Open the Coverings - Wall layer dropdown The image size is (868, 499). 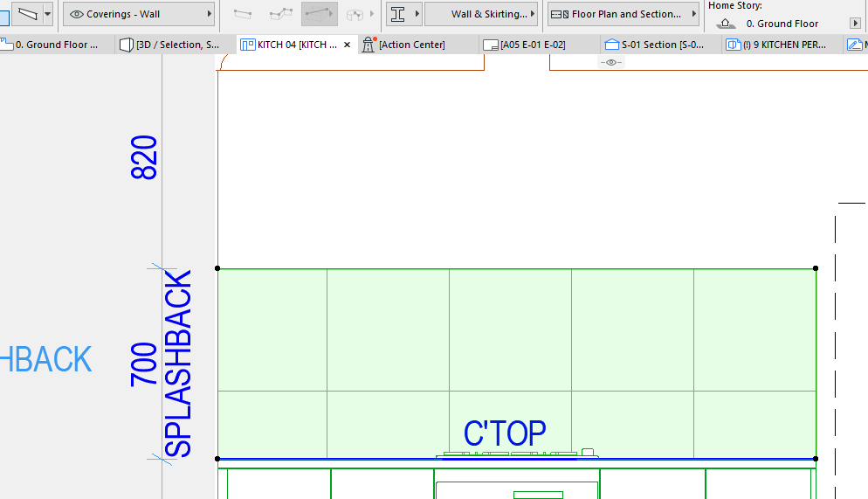pos(139,14)
